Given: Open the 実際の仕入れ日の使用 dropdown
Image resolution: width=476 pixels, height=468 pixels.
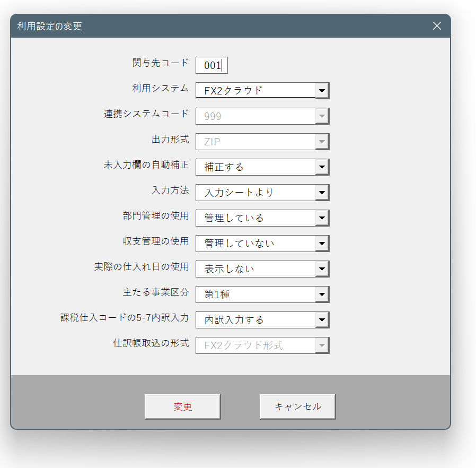Looking at the screenshot, I should pos(262,269).
